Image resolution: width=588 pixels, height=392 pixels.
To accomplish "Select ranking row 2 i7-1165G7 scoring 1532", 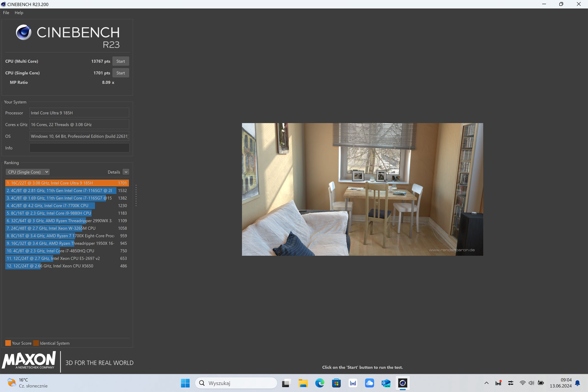I will click(x=67, y=191).
